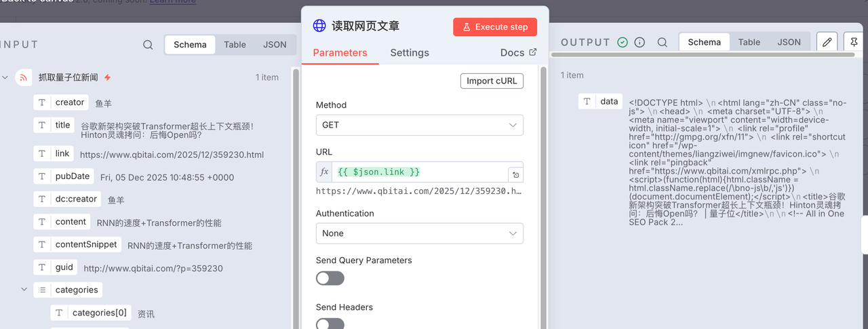Click the globe icon of the 读取网页文章 node
The width and height of the screenshot is (868, 329).
pos(319,26)
